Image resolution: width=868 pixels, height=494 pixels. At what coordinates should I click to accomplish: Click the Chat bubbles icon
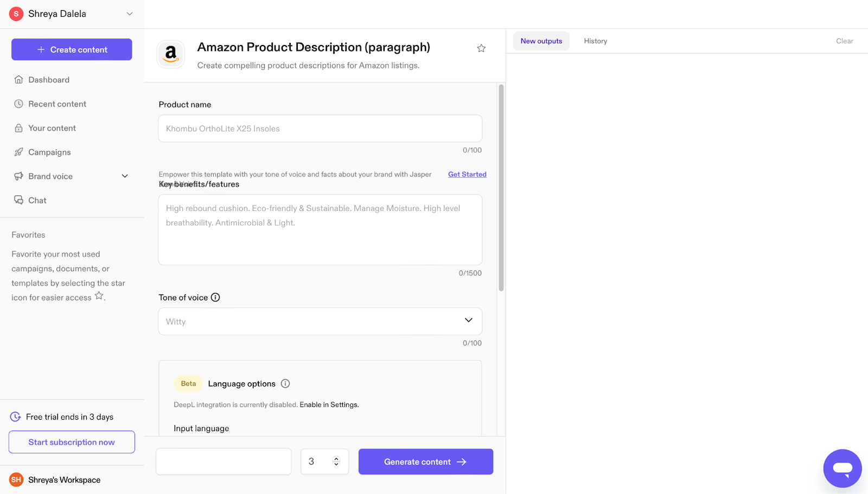pos(18,200)
